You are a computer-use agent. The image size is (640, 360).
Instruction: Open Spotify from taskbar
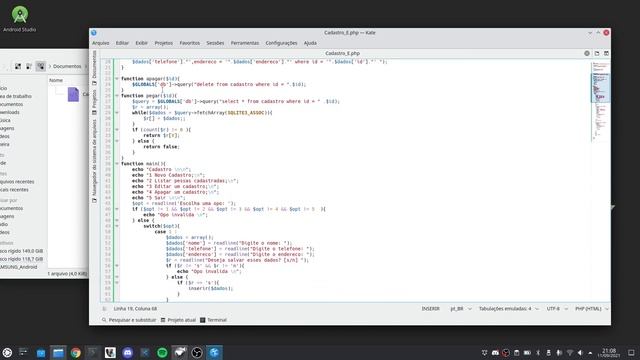click(162, 353)
